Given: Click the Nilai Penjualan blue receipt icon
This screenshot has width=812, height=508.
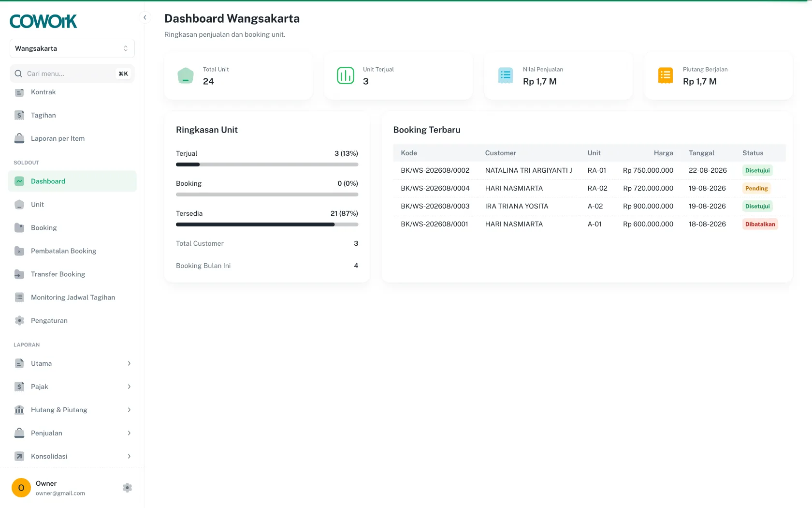Looking at the screenshot, I should click(x=506, y=75).
